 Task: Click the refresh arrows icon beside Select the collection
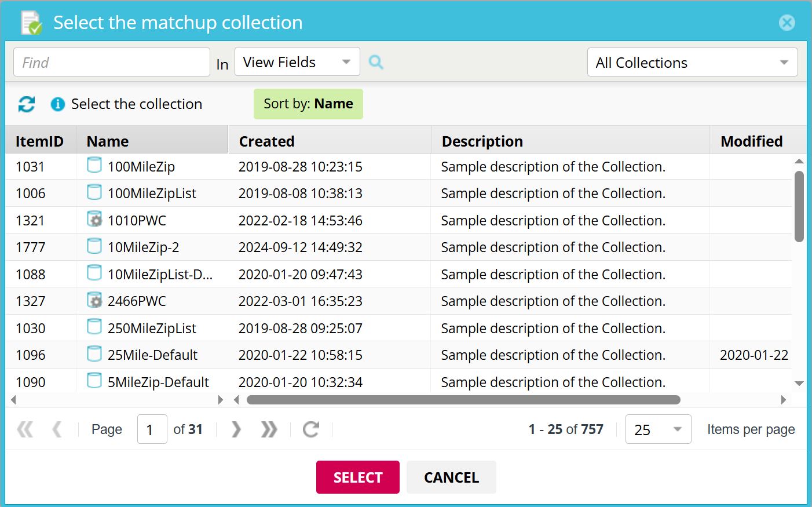(27, 104)
